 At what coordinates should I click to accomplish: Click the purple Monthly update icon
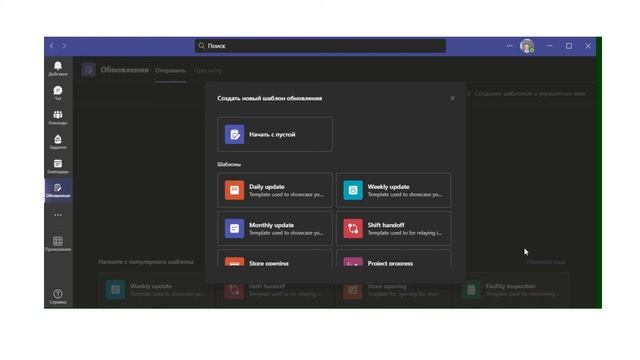[234, 229]
